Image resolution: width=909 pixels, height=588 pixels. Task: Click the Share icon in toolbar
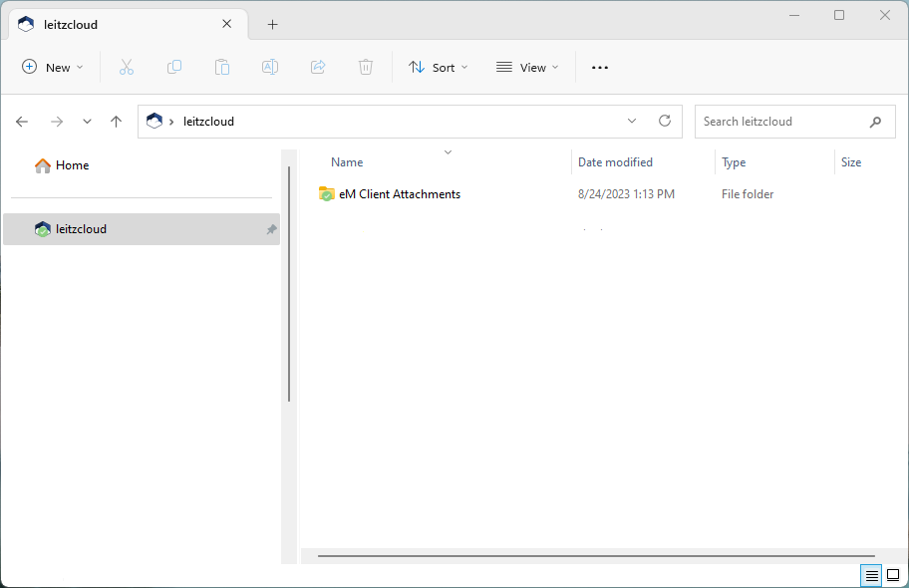(x=318, y=67)
